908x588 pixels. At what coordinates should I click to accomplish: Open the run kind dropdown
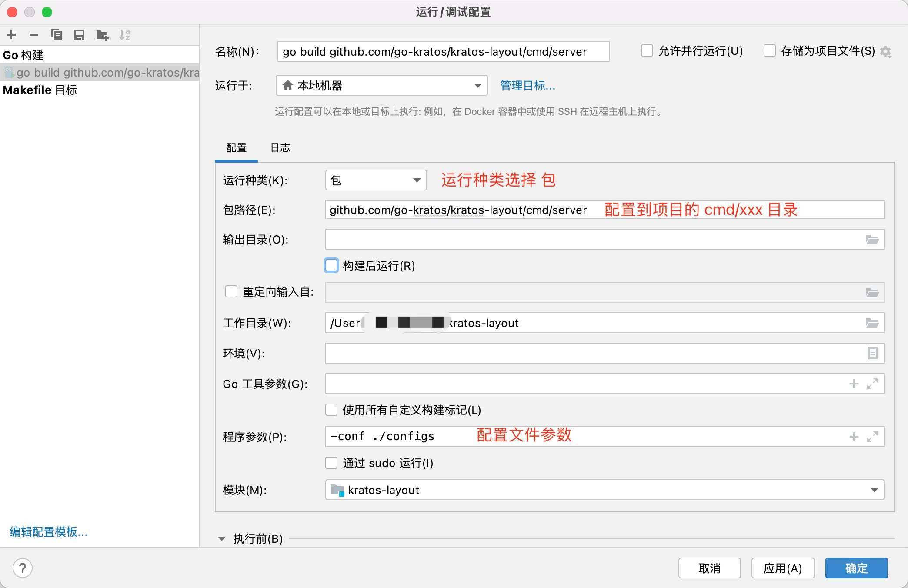coord(376,180)
